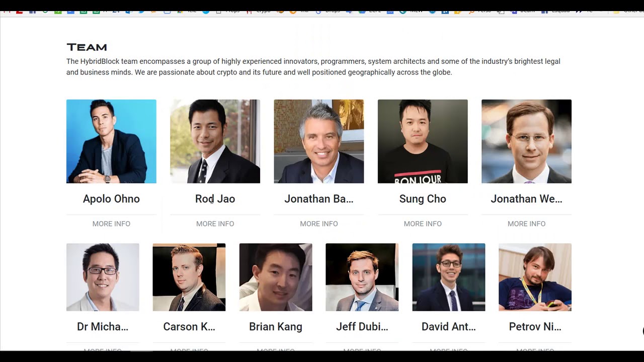Open Sung Cho's photo card

[423, 141]
